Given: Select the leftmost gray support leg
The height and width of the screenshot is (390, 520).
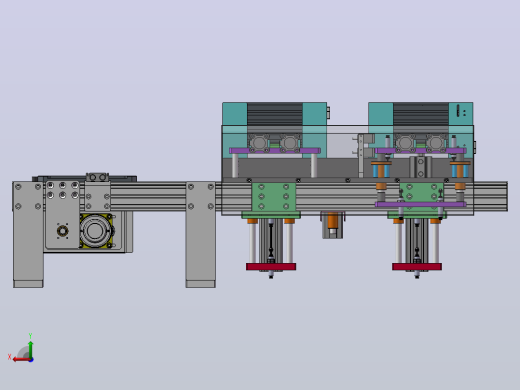Looking at the screenshot, I should (x=28, y=234).
